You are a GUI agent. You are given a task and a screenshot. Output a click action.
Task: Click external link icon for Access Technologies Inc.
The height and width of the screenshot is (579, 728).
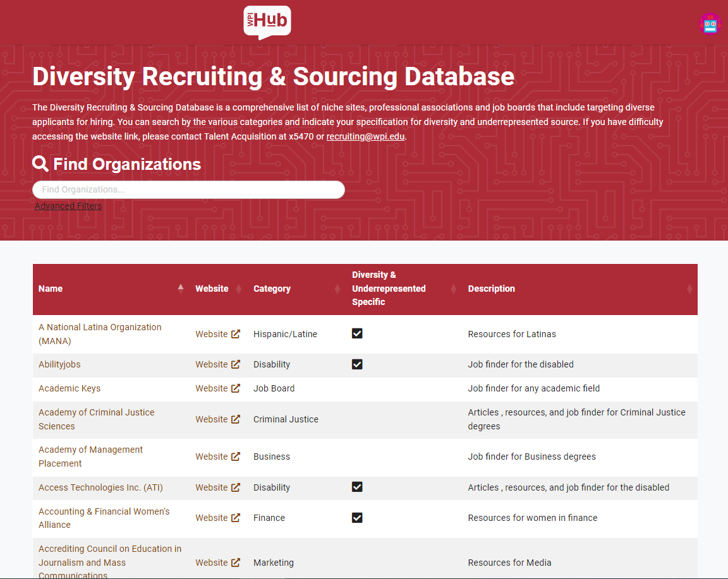tap(236, 487)
